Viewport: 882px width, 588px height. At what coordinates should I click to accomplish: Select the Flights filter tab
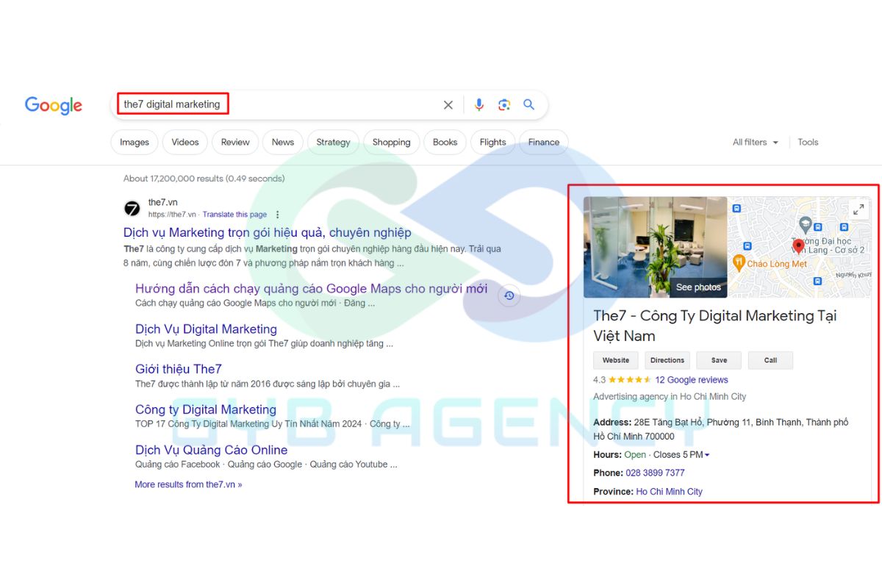[492, 143]
